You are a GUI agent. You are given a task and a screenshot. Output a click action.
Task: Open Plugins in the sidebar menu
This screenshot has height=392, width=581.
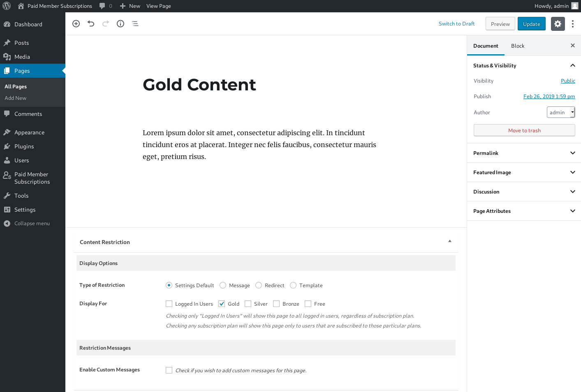click(24, 146)
